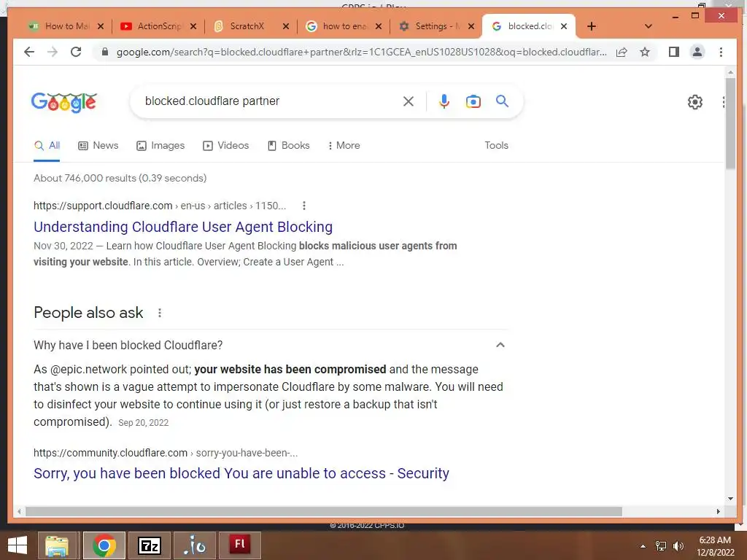
Task: Open network status in the system tray
Action: tap(661, 546)
